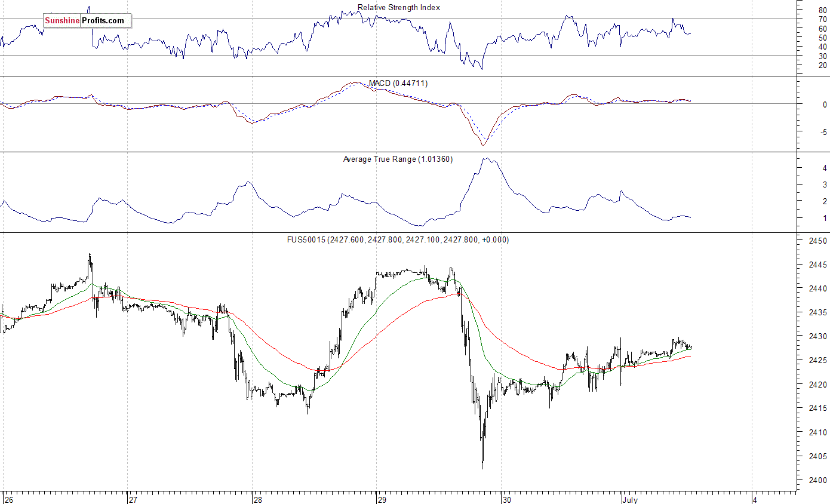This screenshot has width=830, height=504.
Task: Click the 2450 price axis label
Action: point(818,241)
